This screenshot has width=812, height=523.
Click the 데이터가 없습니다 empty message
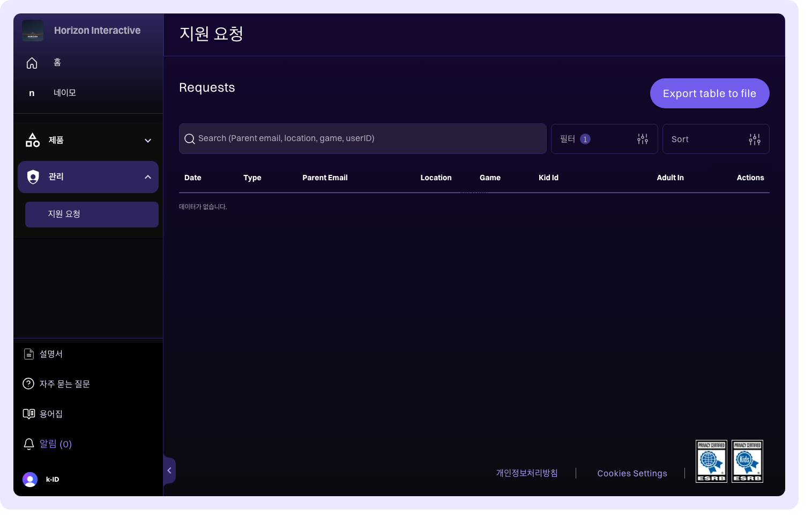coord(203,207)
